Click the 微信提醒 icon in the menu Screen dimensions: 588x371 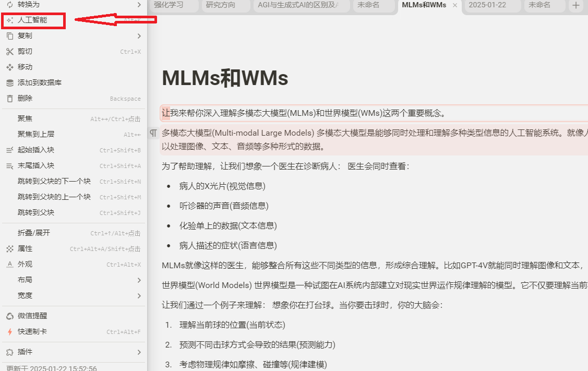pos(9,316)
